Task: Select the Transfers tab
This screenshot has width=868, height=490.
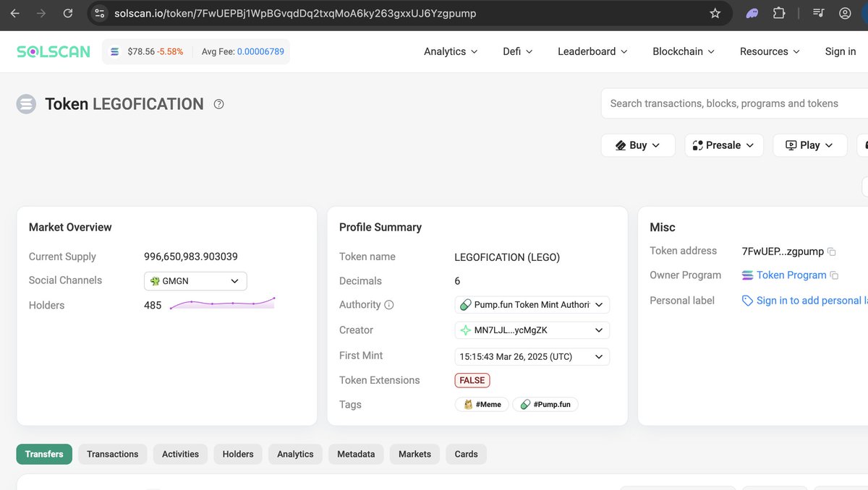Action: [44, 454]
